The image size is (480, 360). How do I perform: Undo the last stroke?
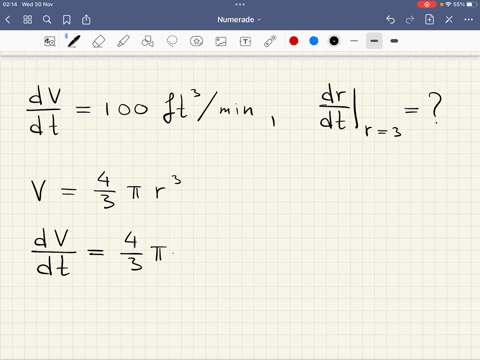tap(390, 20)
